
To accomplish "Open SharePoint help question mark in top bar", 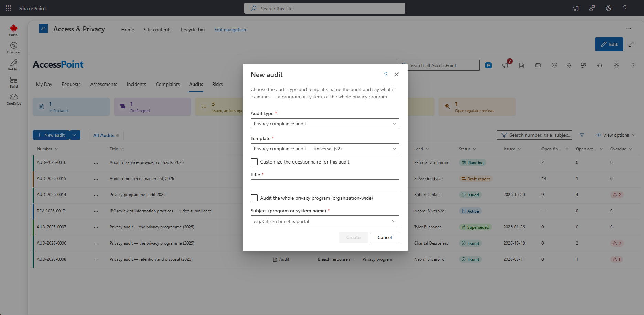I will [625, 8].
